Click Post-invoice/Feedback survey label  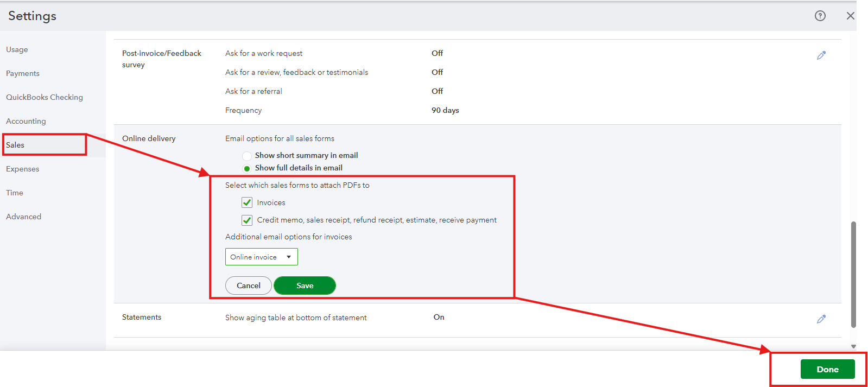162,59
